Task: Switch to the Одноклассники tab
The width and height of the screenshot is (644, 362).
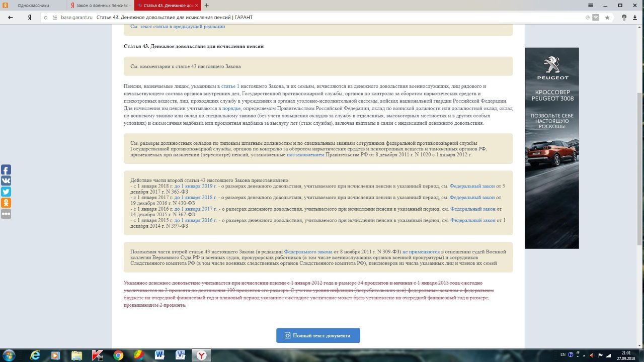Action: (x=33, y=6)
